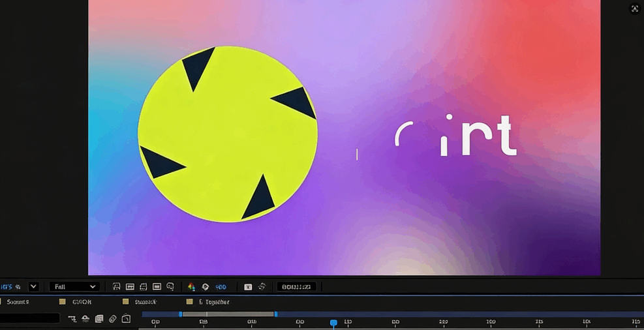
Task: Click the reset exposure icon
Action: point(206,287)
